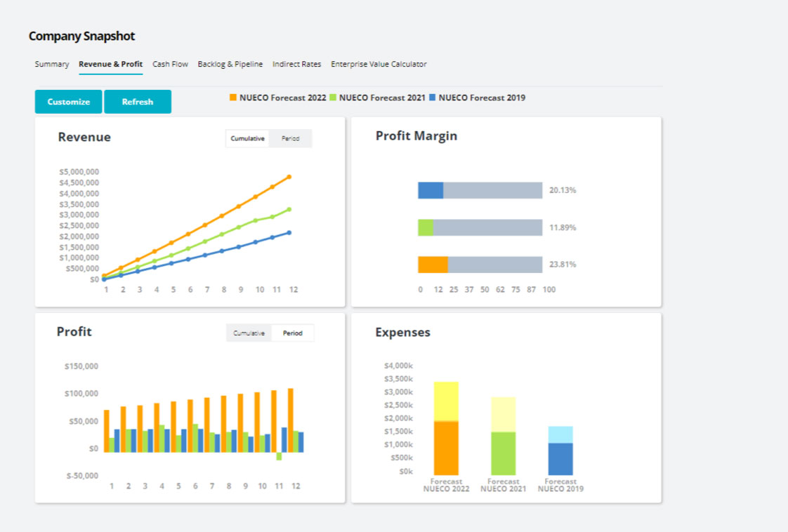This screenshot has width=788, height=532.
Task: Click the blue NUECO Forecast 2019 legend swatch
Action: [x=433, y=98]
